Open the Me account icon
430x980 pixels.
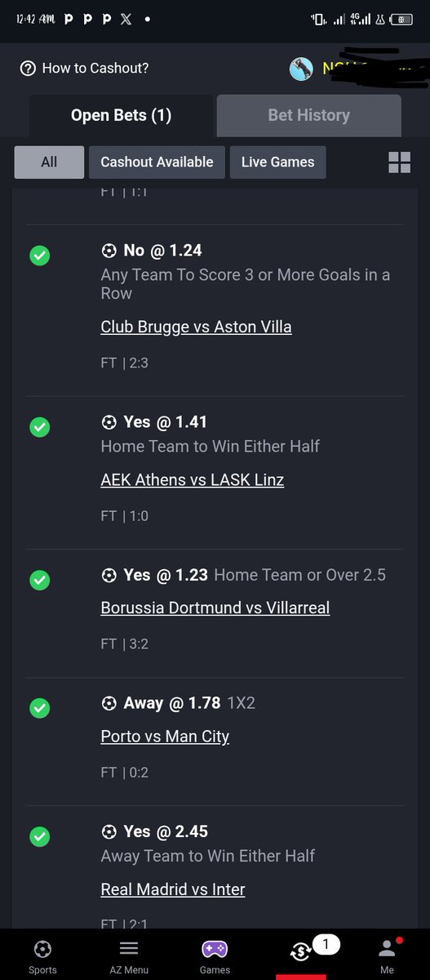[x=386, y=949]
